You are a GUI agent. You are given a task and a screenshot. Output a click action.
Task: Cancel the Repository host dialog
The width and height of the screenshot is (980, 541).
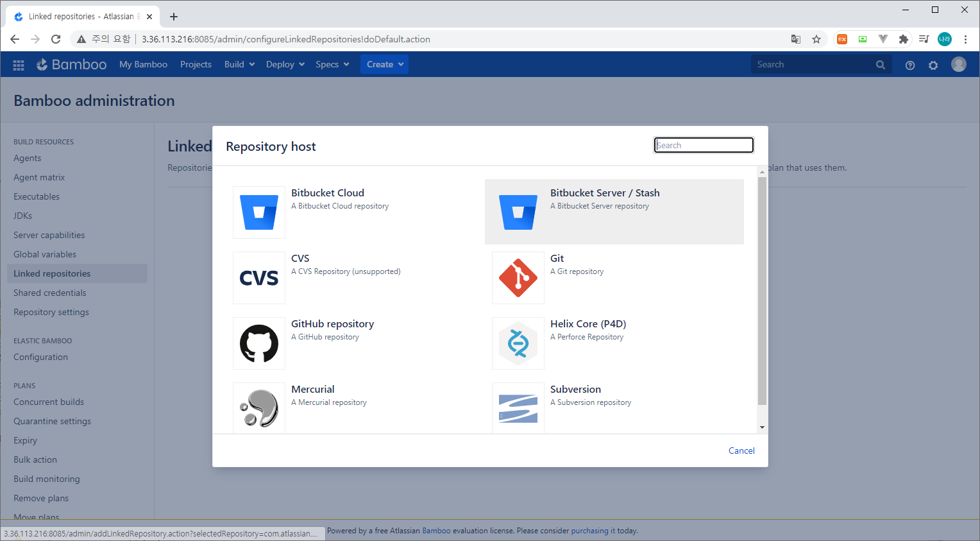tap(741, 451)
